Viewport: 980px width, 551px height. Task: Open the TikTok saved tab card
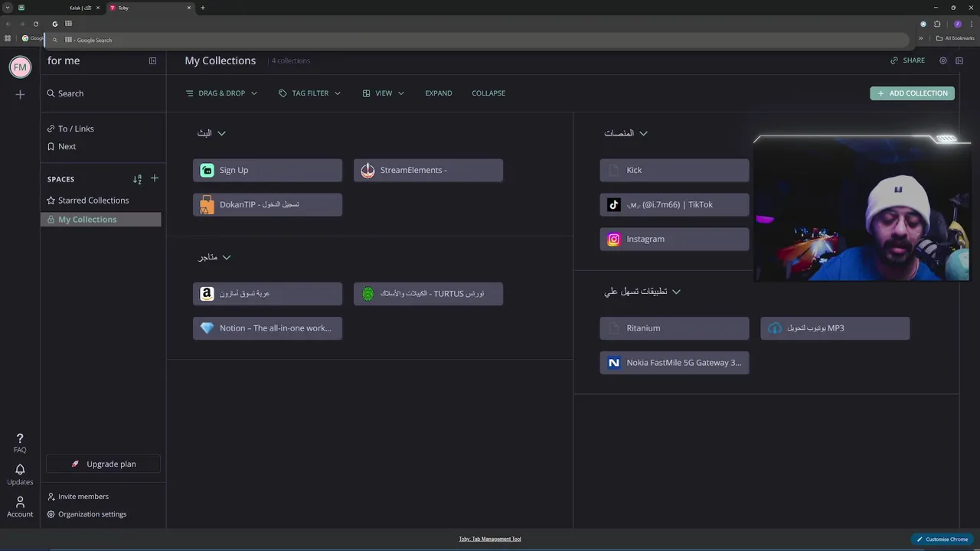click(674, 204)
